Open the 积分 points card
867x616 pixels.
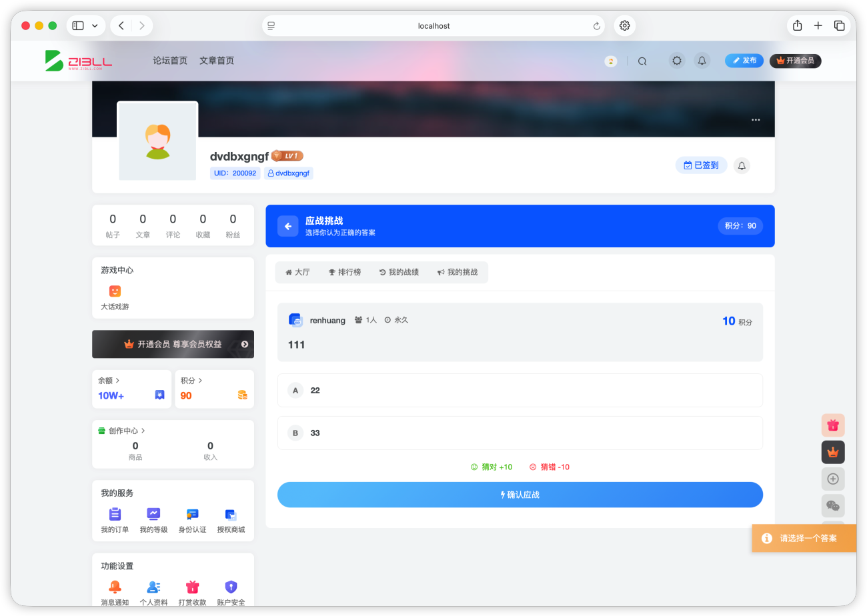[x=215, y=389]
